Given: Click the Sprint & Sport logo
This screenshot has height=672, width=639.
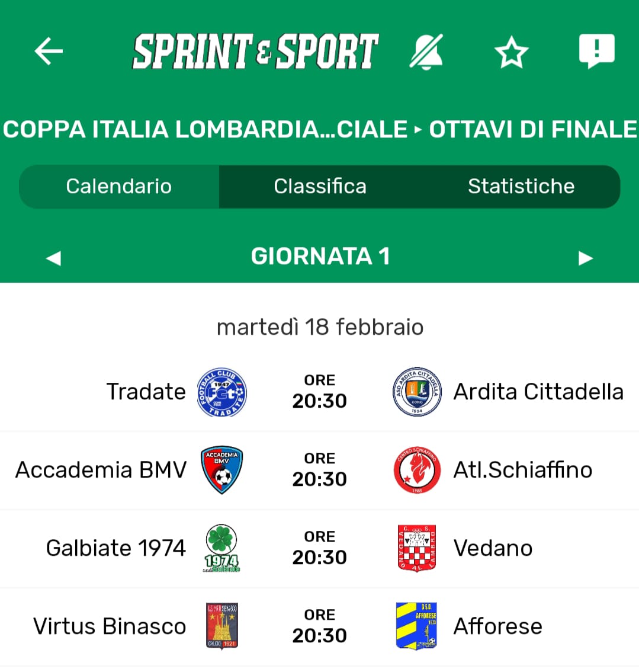Looking at the screenshot, I should point(255,51).
